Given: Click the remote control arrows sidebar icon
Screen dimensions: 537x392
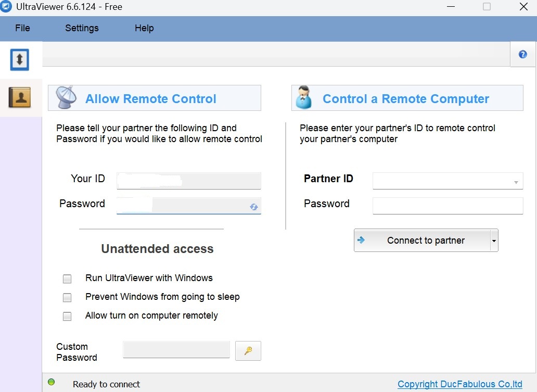Looking at the screenshot, I should pyautogui.click(x=20, y=60).
